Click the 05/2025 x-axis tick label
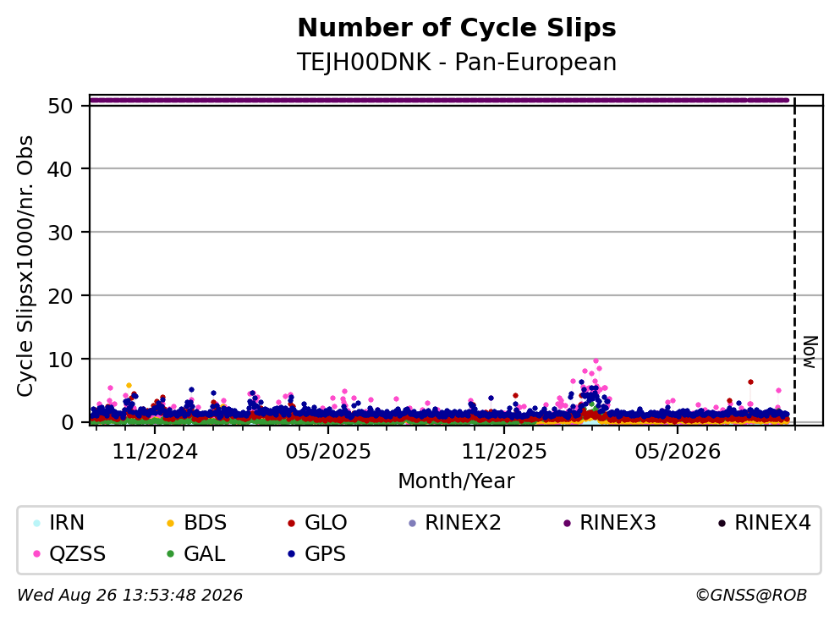 click(328, 452)
